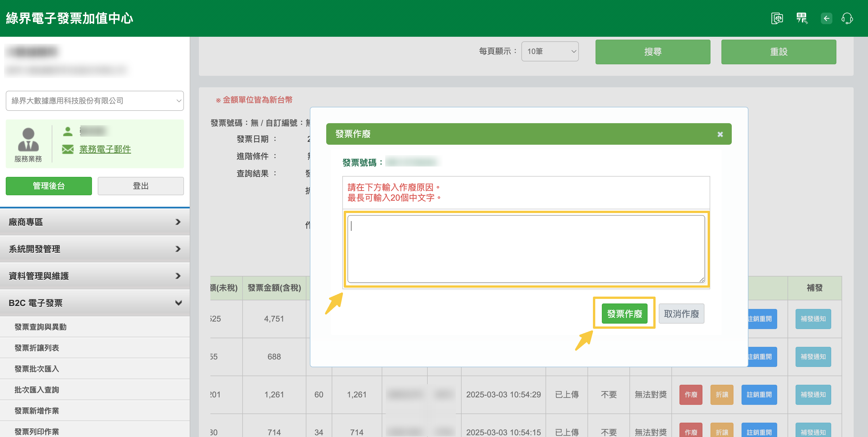Click the green envelope email icon
This screenshot has width=868, height=437.
[68, 149]
